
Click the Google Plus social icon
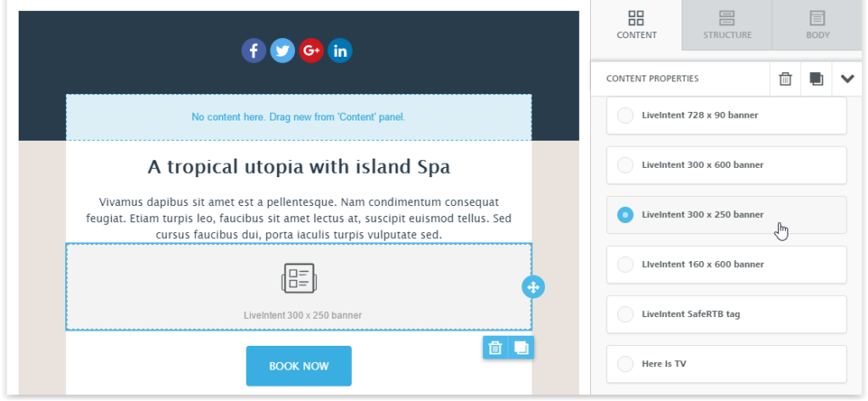(x=311, y=51)
